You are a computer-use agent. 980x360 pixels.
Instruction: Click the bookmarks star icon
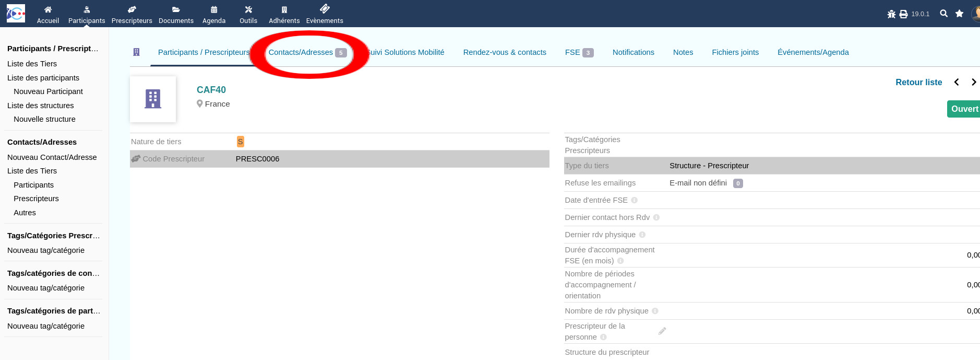tap(959, 14)
